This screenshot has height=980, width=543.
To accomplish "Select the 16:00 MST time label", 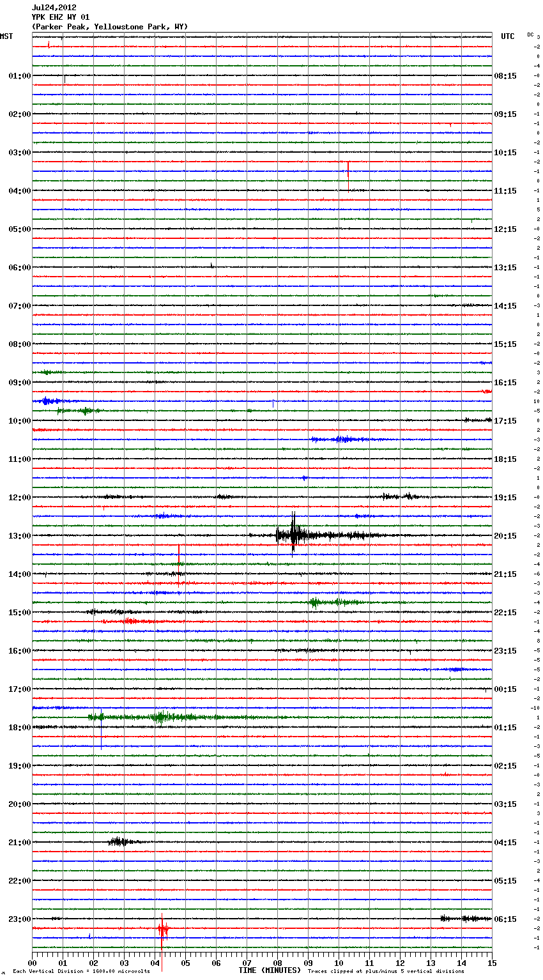I will 19,651.
